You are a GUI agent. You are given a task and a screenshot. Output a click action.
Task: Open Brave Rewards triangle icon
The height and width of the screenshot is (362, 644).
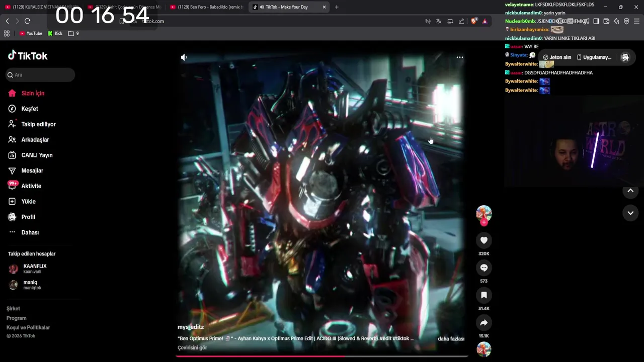[x=485, y=21]
